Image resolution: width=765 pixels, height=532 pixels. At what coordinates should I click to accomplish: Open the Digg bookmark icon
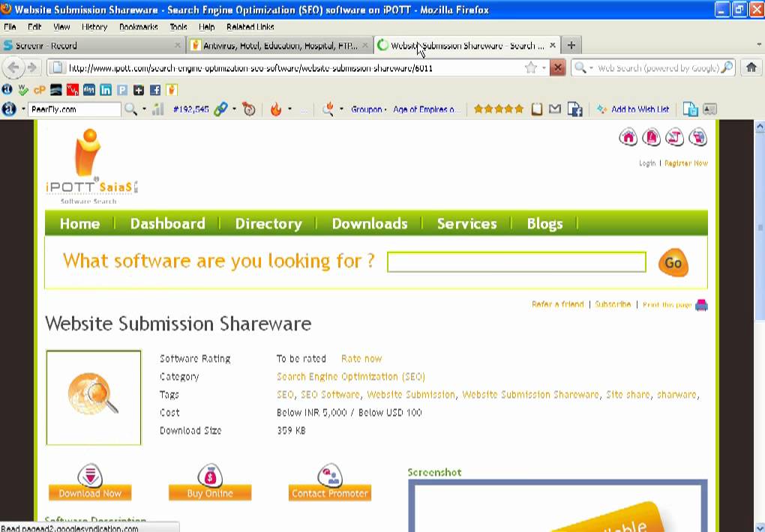[x=88, y=90]
